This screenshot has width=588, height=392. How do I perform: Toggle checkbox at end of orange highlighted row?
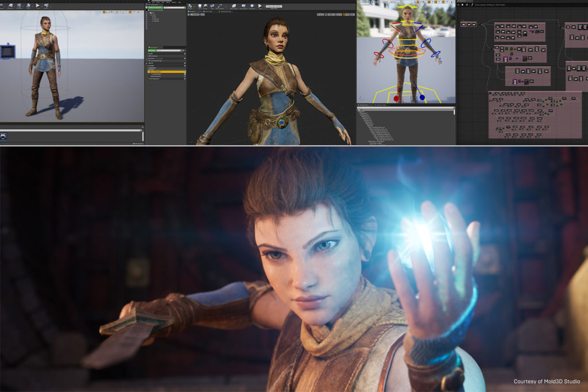(x=185, y=72)
